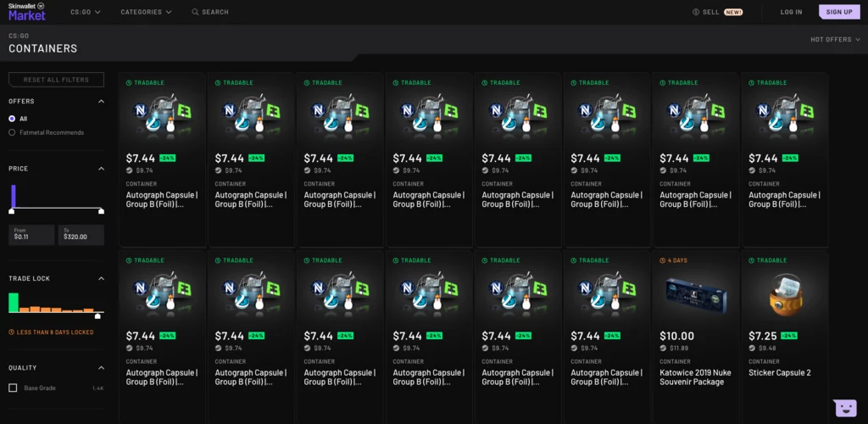Click the 1.4K count beside Base Grade
The image size is (868, 424).
coord(98,388)
